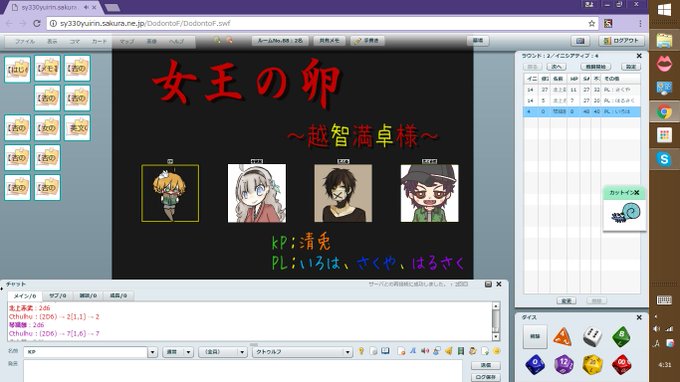The height and width of the screenshot is (382, 680).
Task: Open Skype from the Windows taskbar
Action: click(664, 160)
